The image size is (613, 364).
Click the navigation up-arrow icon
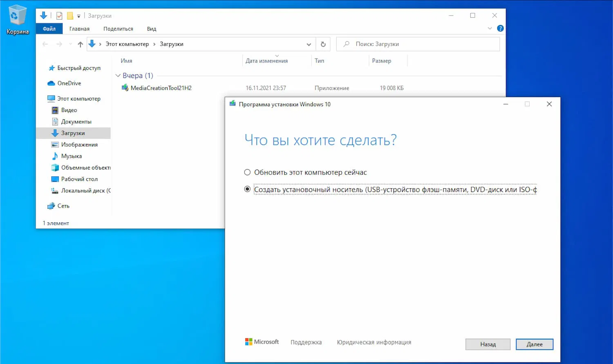(80, 44)
